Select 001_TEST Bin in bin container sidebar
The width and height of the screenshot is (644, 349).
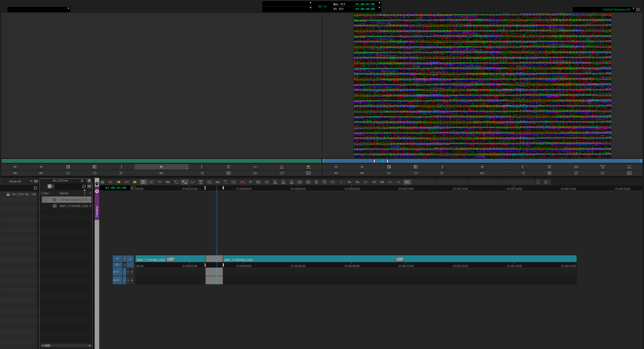[20, 194]
